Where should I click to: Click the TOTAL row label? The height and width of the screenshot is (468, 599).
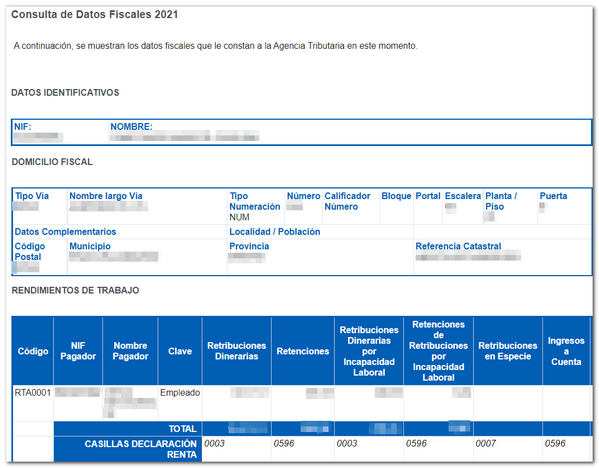coord(183,429)
